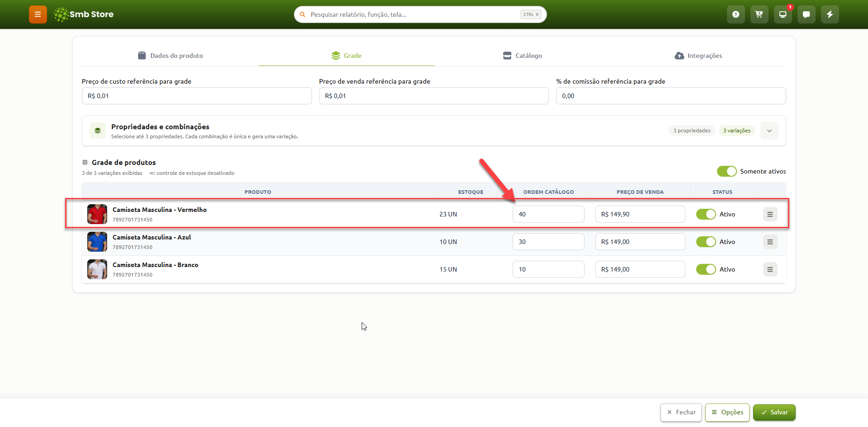The image size is (868, 427).
Task: Expand Propriedades e combinações chevron
Action: pyautogui.click(x=769, y=131)
